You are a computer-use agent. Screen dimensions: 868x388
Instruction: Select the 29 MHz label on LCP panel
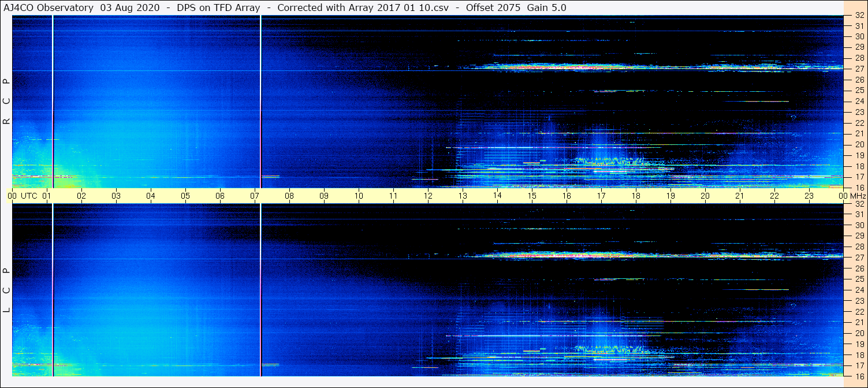point(859,236)
